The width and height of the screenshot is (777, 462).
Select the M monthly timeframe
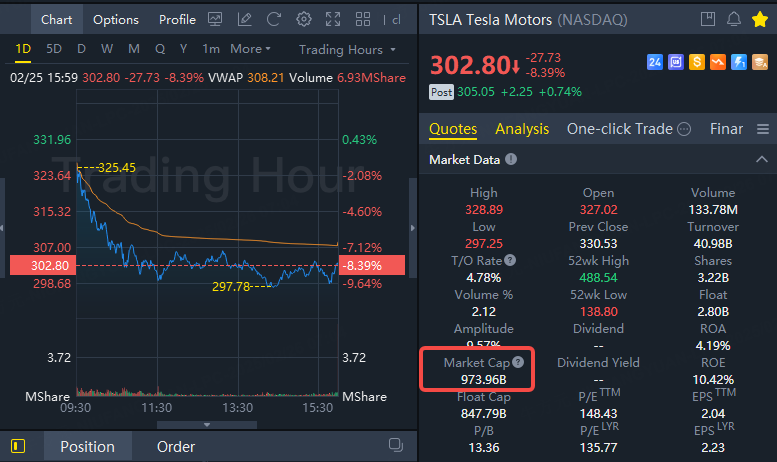tap(134, 49)
